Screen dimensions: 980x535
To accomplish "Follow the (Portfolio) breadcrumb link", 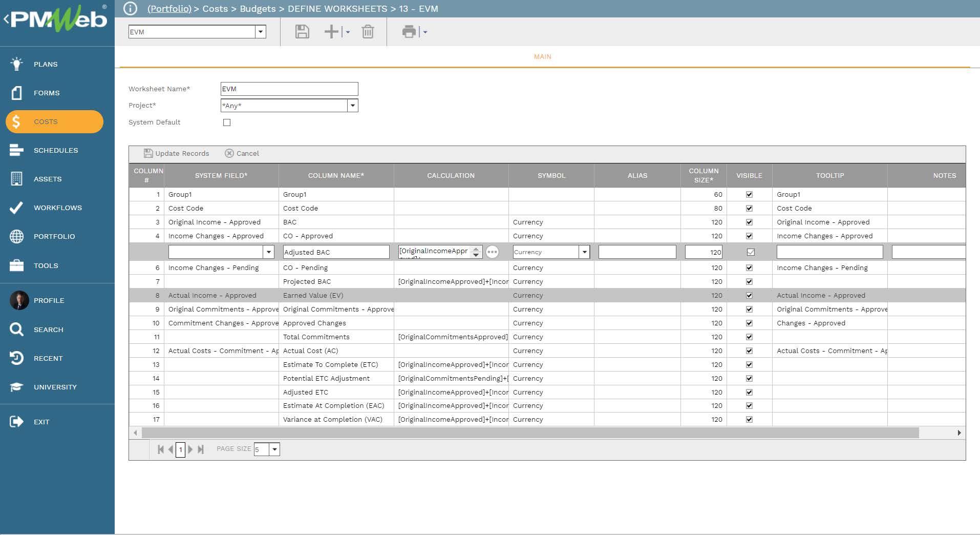I will pyautogui.click(x=169, y=9).
